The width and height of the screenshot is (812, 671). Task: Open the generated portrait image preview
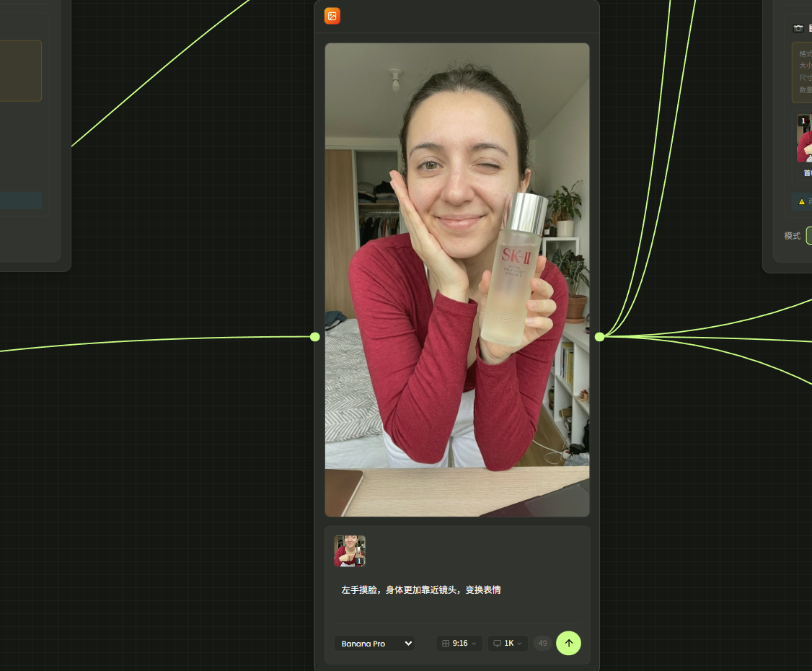tap(457, 280)
